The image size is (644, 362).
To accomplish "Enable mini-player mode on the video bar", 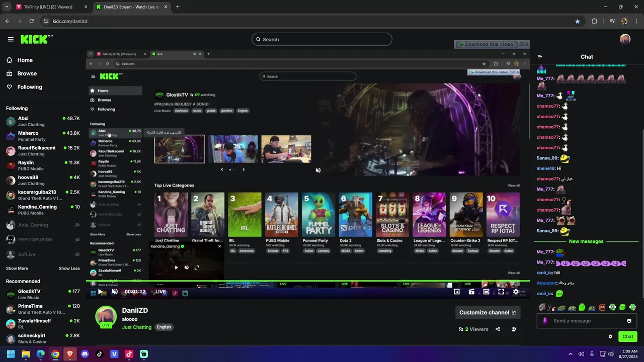I will pyautogui.click(x=457, y=292).
